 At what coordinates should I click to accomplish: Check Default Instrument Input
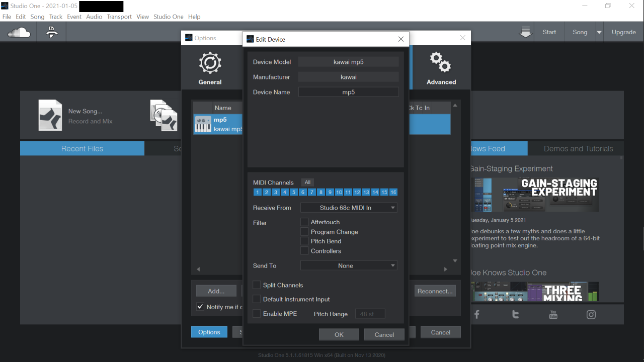(257, 299)
